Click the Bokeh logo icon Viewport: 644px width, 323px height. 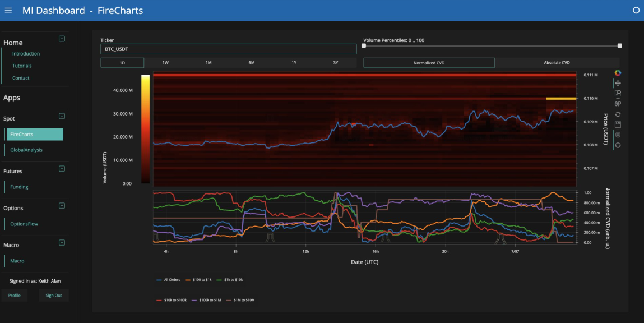pos(618,73)
